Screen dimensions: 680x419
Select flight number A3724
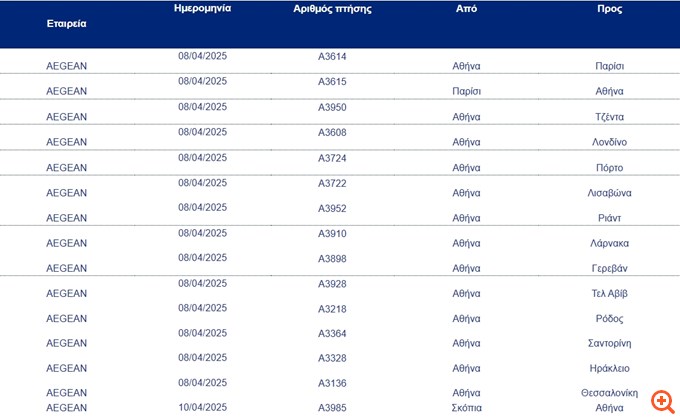click(x=332, y=158)
